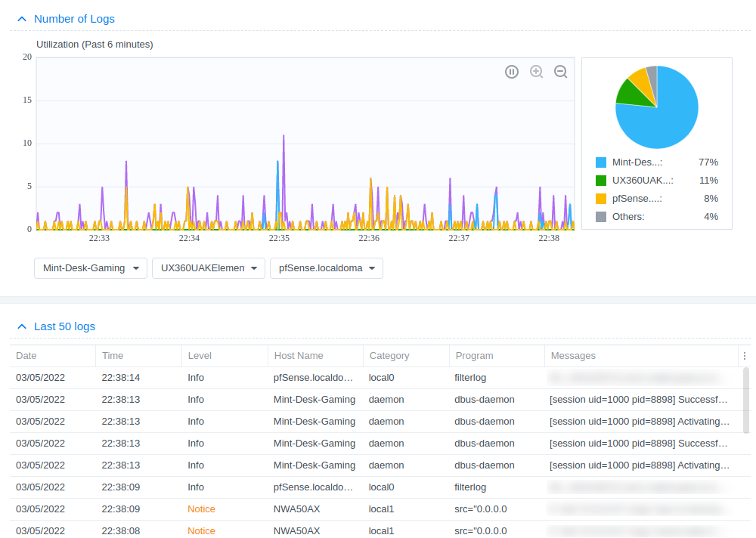Click the Number of Logs section title
The height and width of the screenshot is (538, 756).
74,19
